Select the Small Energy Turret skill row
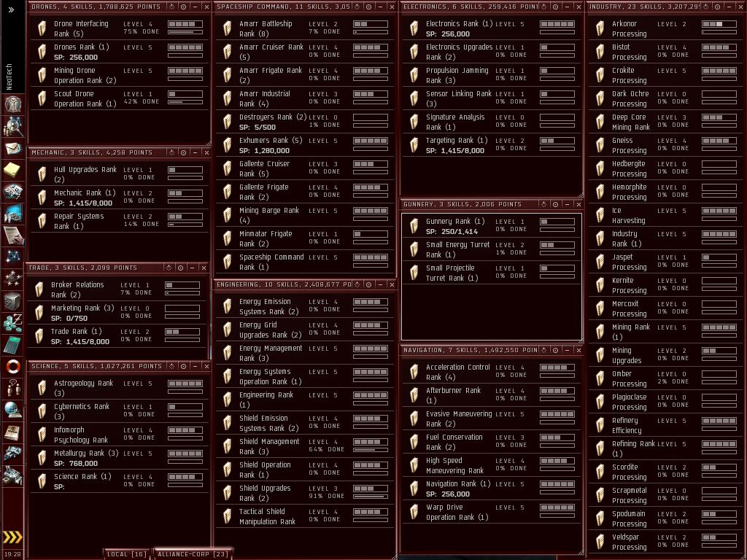 point(492,249)
